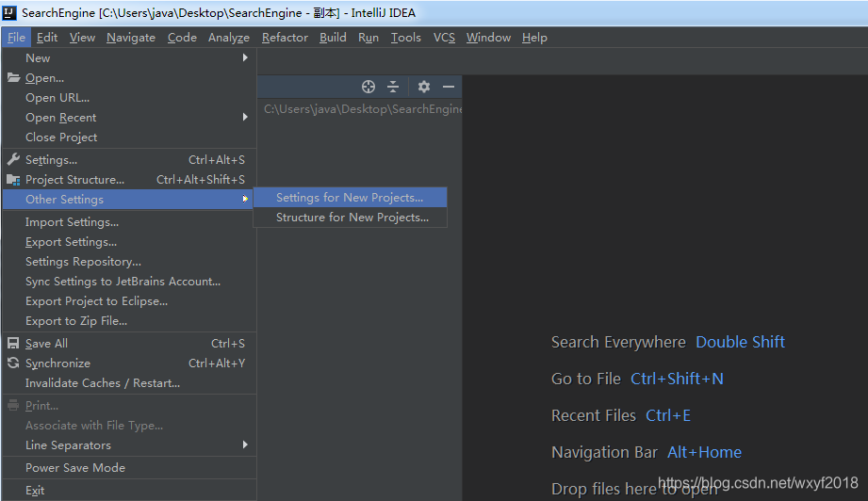Select Other Settings menu entry
This screenshot has height=501, width=868.
pos(128,199)
